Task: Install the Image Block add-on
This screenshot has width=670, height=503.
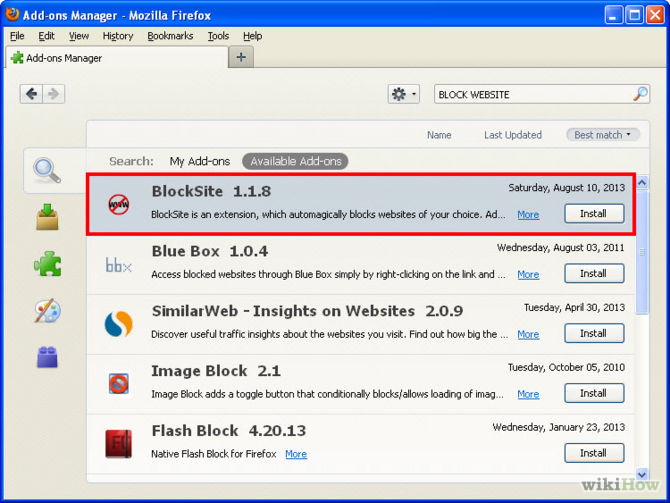Action: point(594,393)
